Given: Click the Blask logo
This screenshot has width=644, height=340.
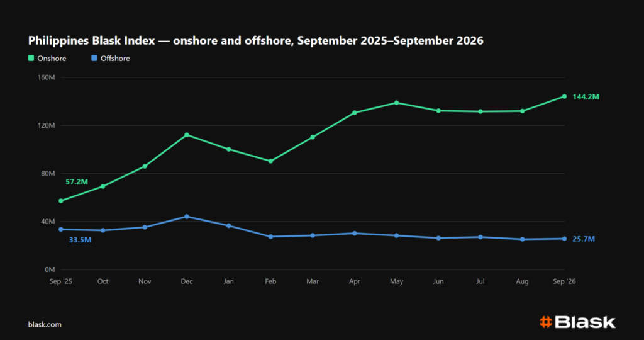Looking at the screenshot, I should click(577, 322).
